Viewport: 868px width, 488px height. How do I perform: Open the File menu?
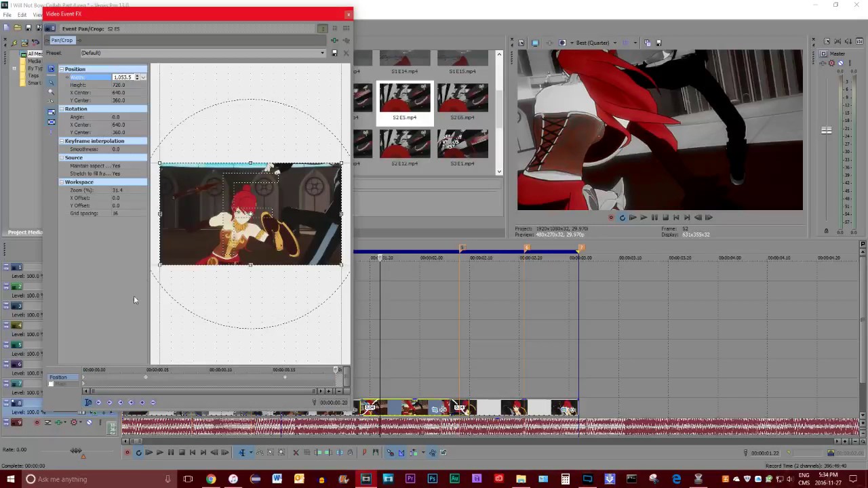click(x=7, y=15)
